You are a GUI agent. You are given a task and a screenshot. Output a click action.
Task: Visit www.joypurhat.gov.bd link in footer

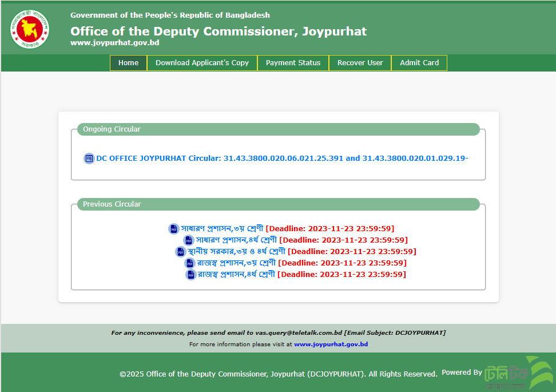(331, 345)
